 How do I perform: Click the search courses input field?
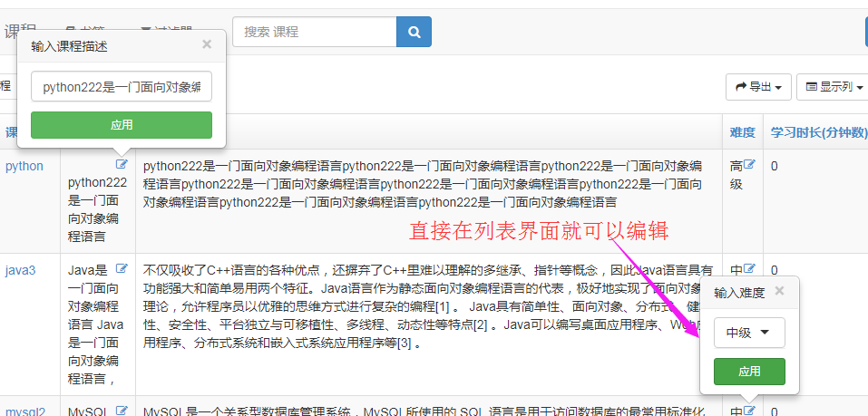click(x=315, y=32)
